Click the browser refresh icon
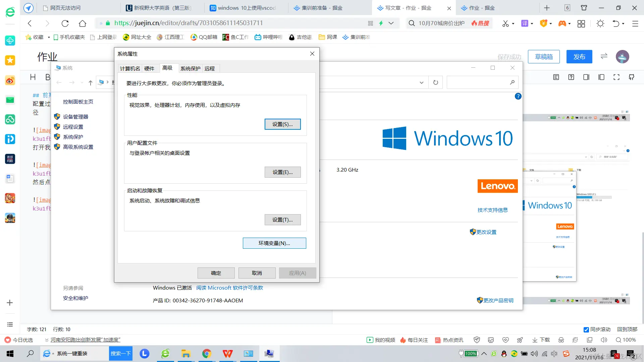 tap(65, 23)
